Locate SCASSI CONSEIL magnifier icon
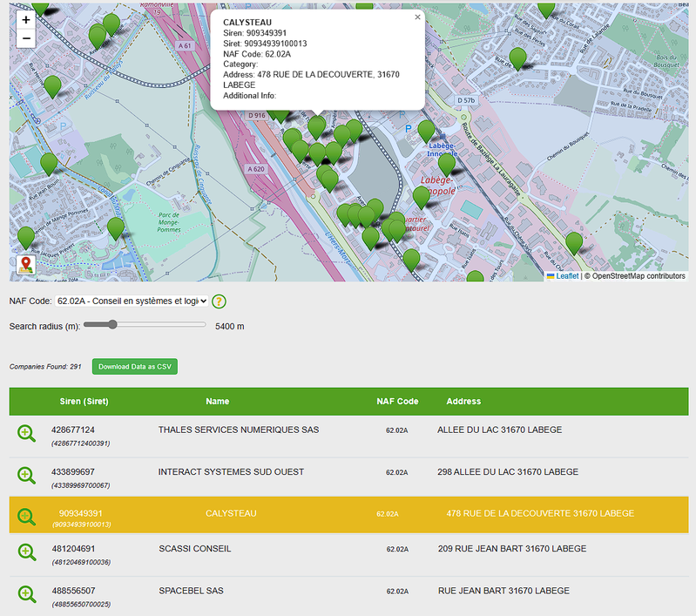696x616 pixels. [27, 552]
